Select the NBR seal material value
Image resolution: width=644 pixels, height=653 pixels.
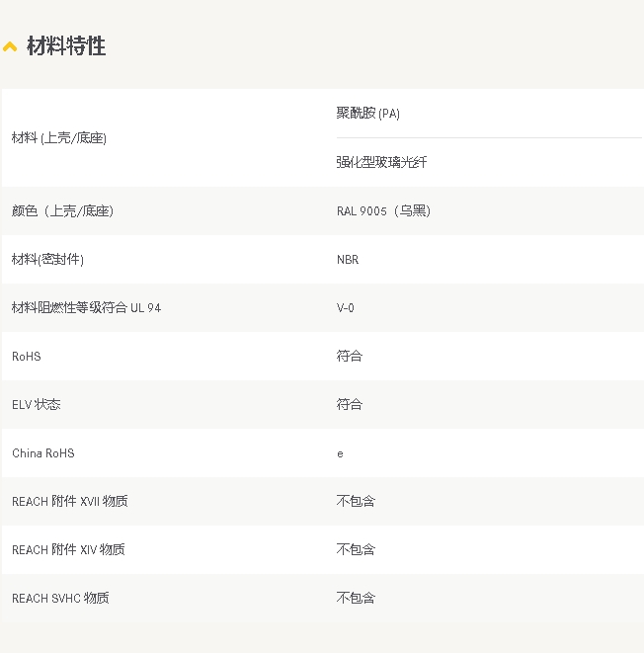pyautogui.click(x=348, y=260)
